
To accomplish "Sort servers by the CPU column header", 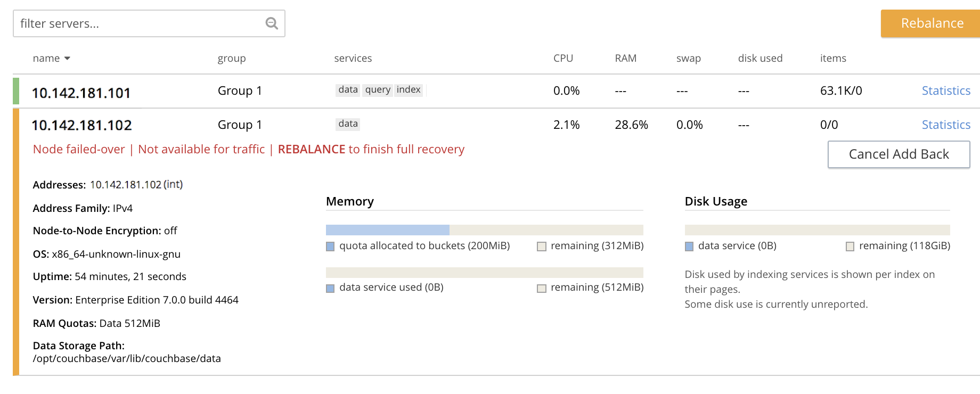I will click(563, 58).
